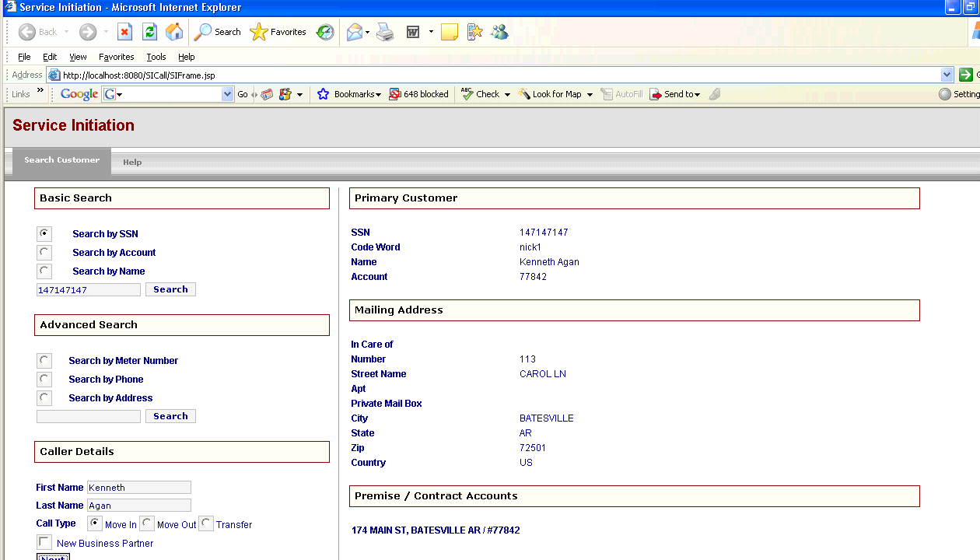Open the Favorites menu

(x=116, y=56)
